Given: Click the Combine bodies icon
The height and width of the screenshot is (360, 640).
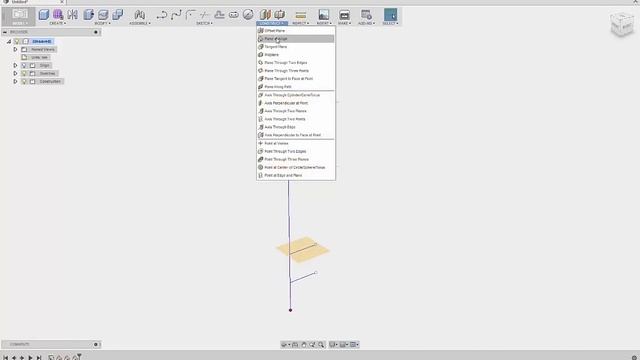Looking at the screenshot, I should tap(118, 15).
